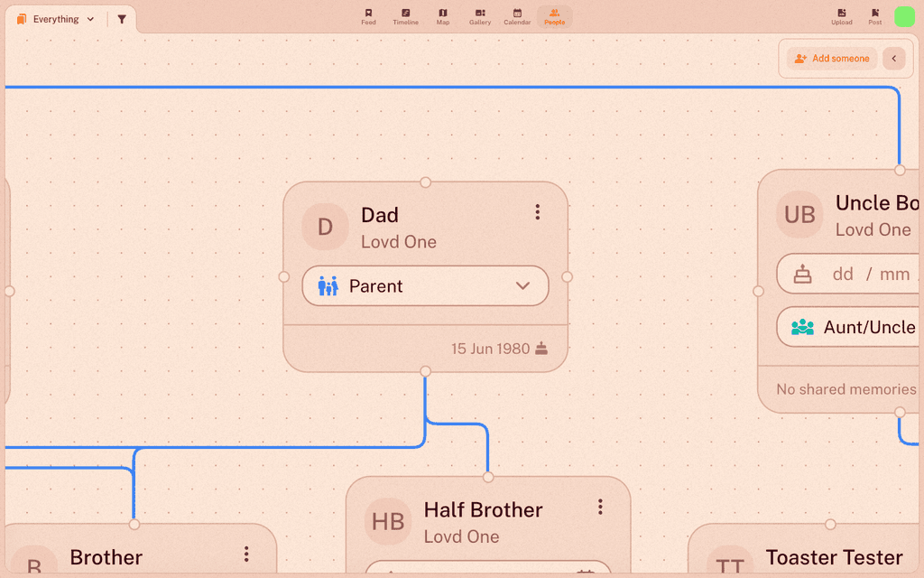Screen dimensions: 924x578
Task: Open Uncle Bob's Aunt/Uncle relationship dropdown
Action: pos(850,327)
